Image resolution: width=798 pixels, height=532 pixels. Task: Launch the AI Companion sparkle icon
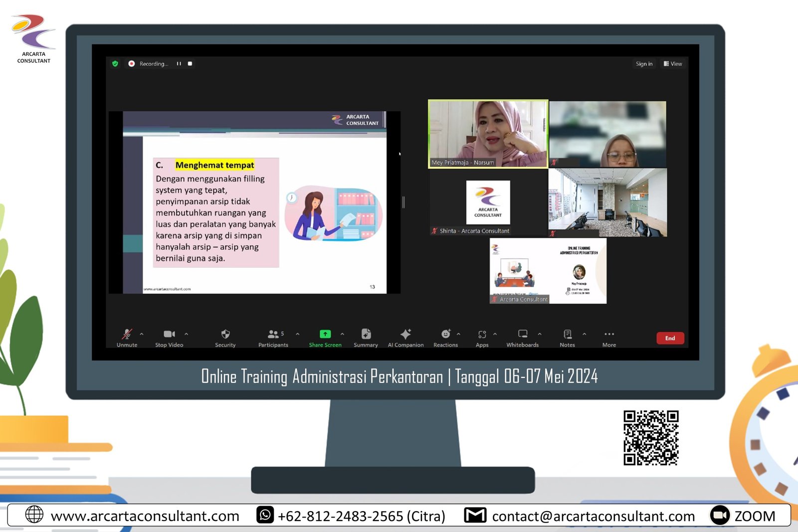coord(405,334)
